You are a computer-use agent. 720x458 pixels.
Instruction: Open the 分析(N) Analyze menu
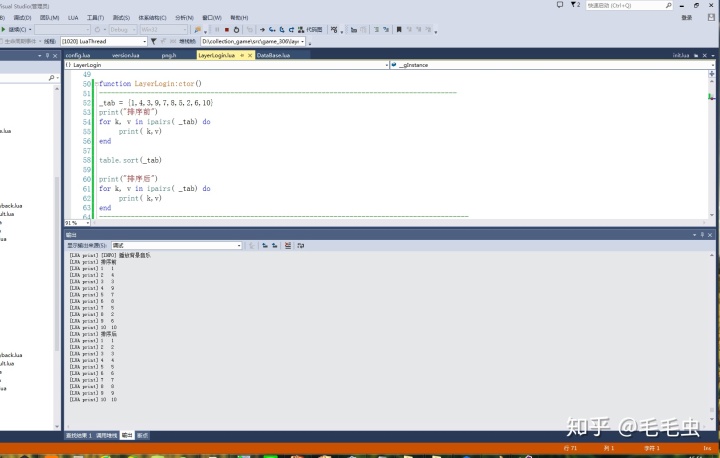184,17
